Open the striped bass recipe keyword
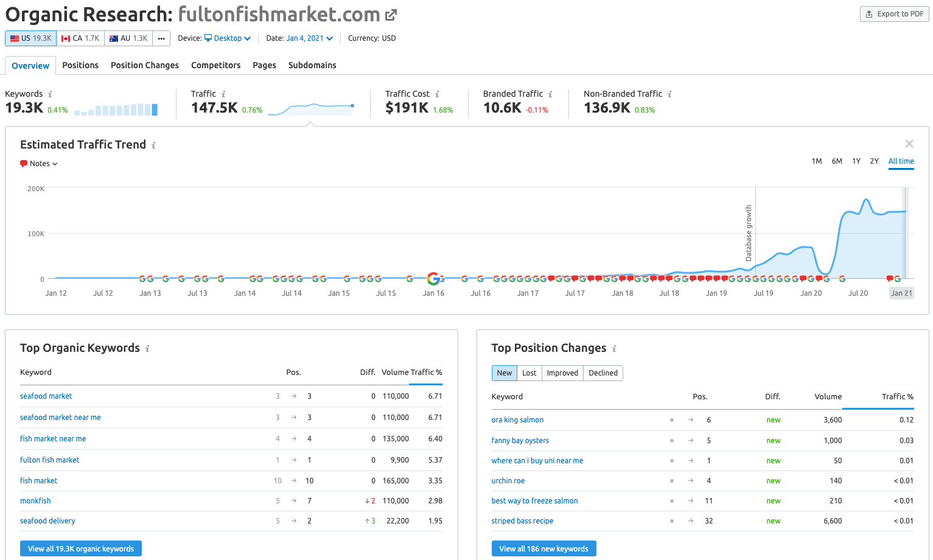This screenshot has height=560, width=933. [522, 521]
